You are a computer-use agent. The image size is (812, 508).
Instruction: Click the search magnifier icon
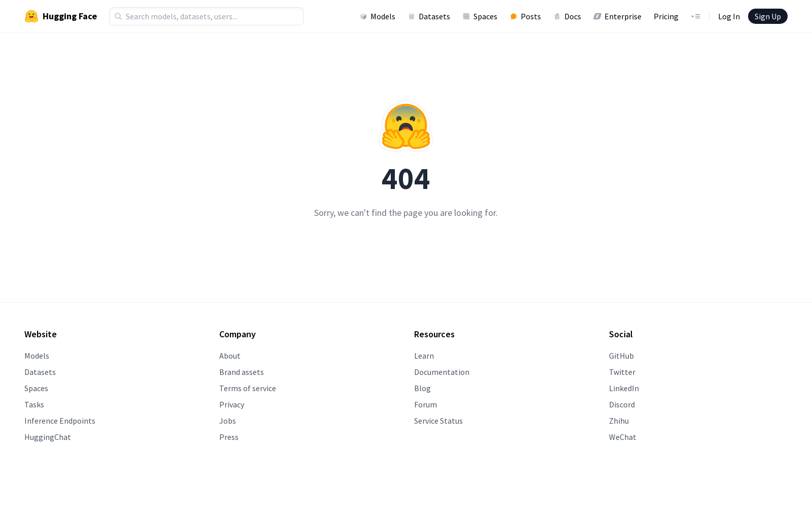[x=118, y=16]
